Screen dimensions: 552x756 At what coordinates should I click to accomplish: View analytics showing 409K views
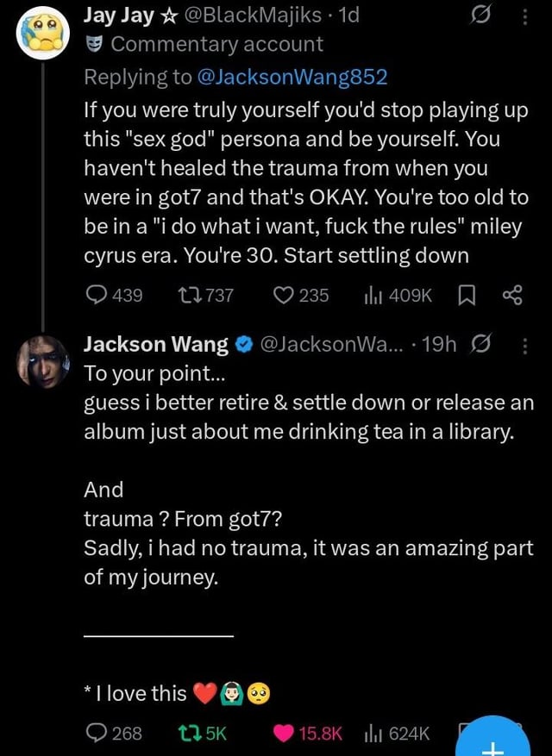376,296
